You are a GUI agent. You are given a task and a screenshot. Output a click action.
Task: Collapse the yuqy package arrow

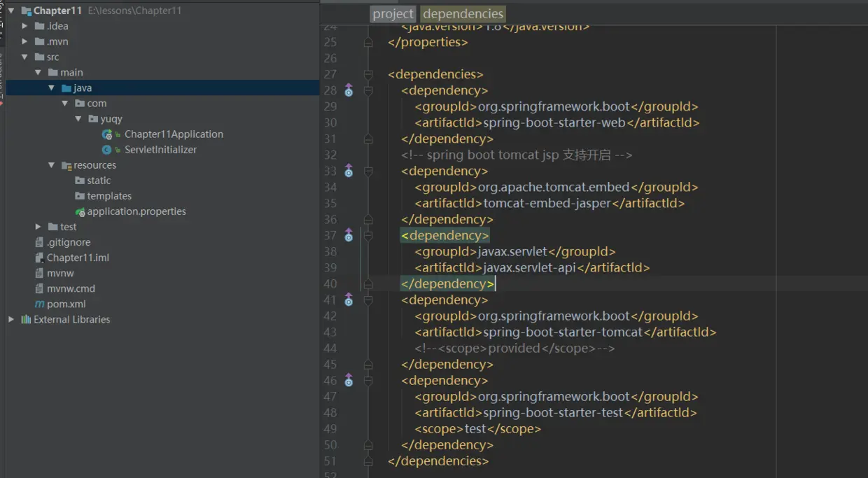coord(78,118)
